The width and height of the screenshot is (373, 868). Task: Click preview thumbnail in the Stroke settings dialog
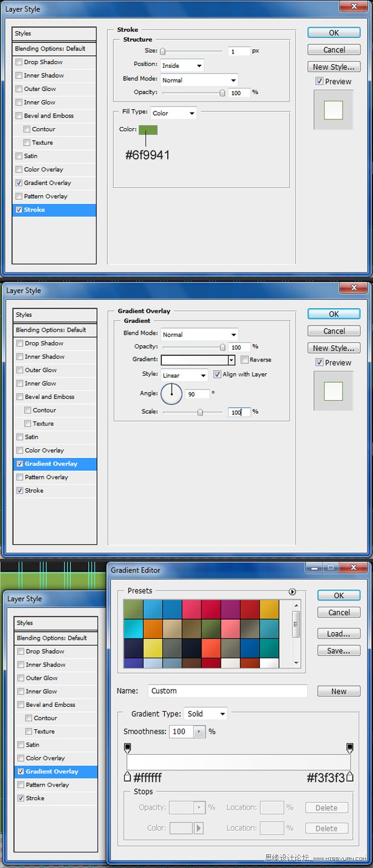[333, 110]
